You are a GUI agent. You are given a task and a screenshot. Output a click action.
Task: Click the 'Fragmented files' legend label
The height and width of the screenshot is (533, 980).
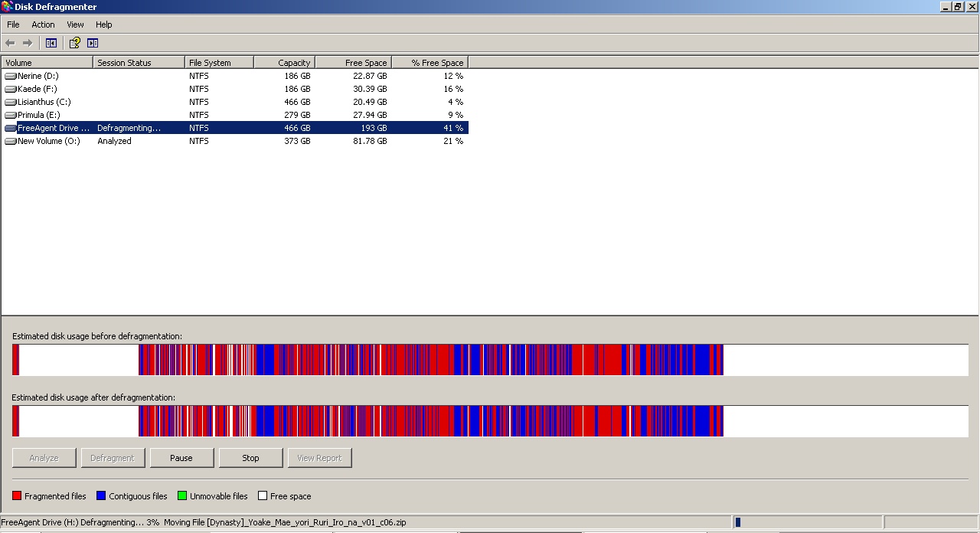pyautogui.click(x=55, y=496)
